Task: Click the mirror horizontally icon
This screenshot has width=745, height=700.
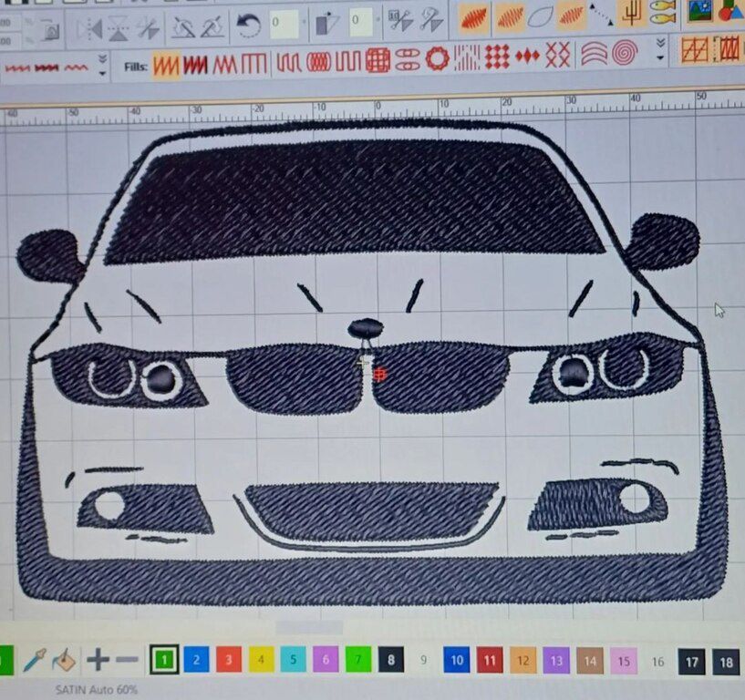Action: tap(88, 29)
